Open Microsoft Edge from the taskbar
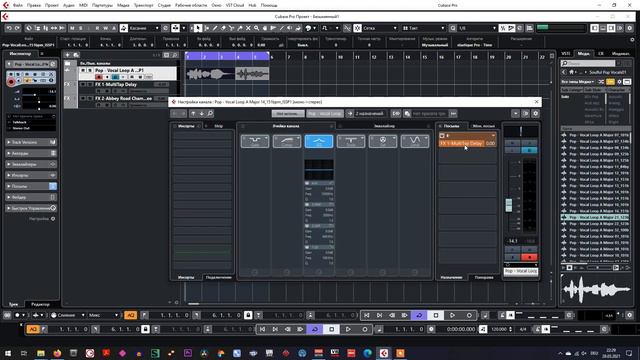The height and width of the screenshot is (360, 640). pos(367,353)
